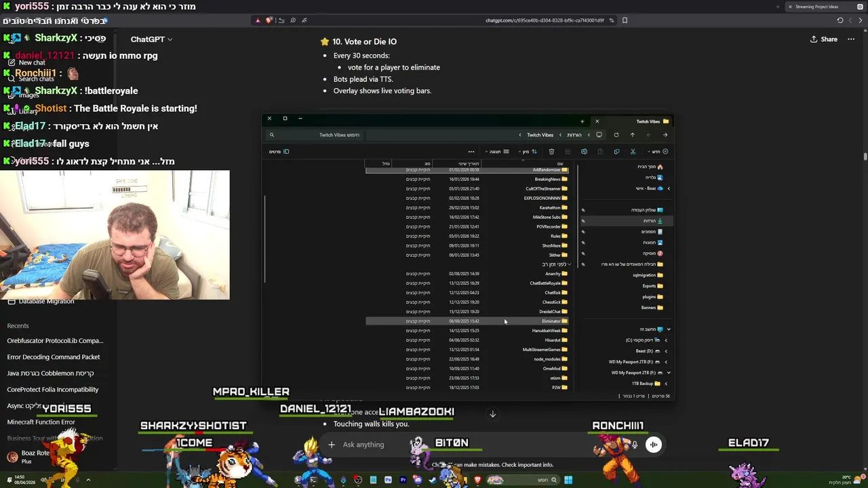Expand the Local Disk (C:) tree node
The image size is (868, 488).
pyautogui.click(x=666, y=340)
